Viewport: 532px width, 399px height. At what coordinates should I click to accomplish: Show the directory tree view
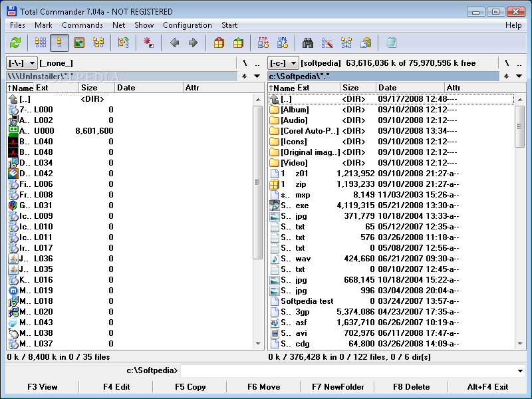98,43
